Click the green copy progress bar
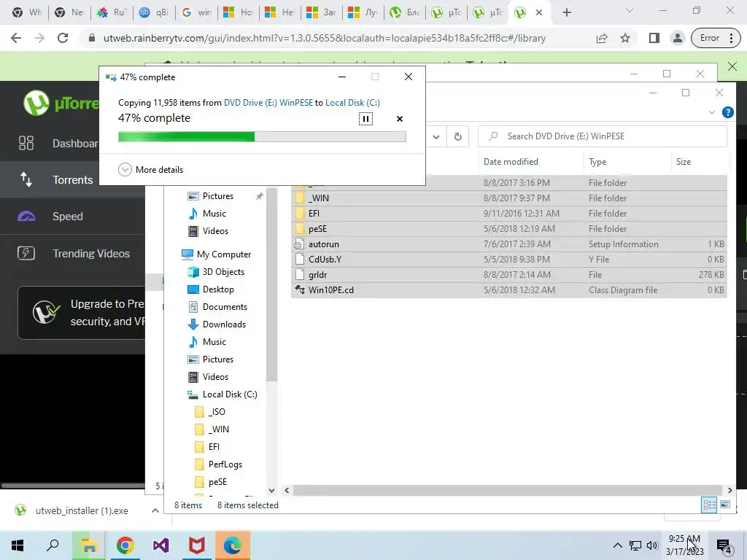747x560 pixels. click(262, 137)
